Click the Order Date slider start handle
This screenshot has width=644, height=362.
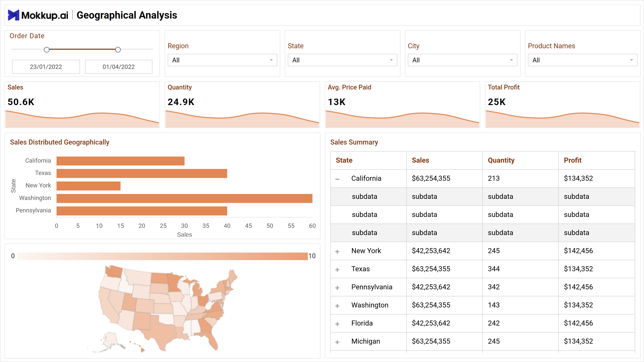coord(47,50)
